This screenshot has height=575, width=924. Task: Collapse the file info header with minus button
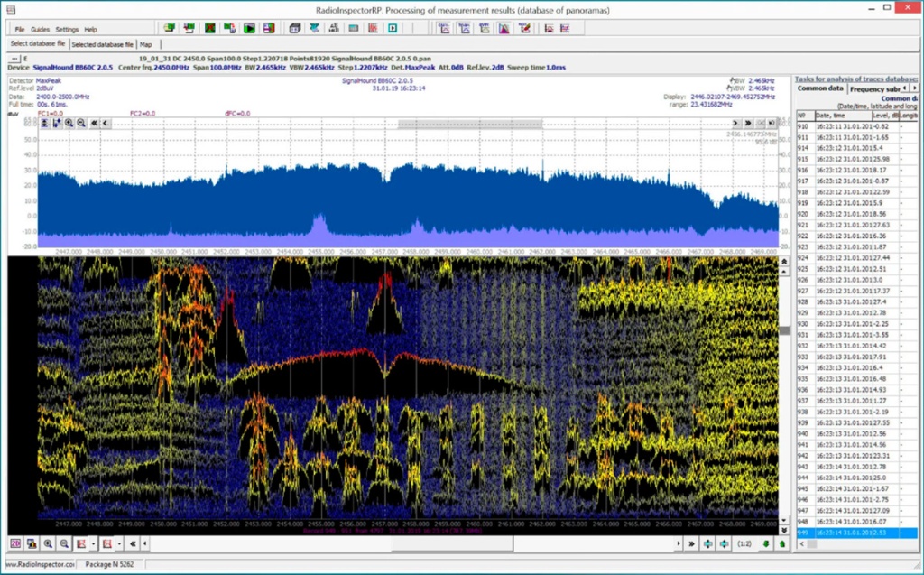click(x=13, y=59)
